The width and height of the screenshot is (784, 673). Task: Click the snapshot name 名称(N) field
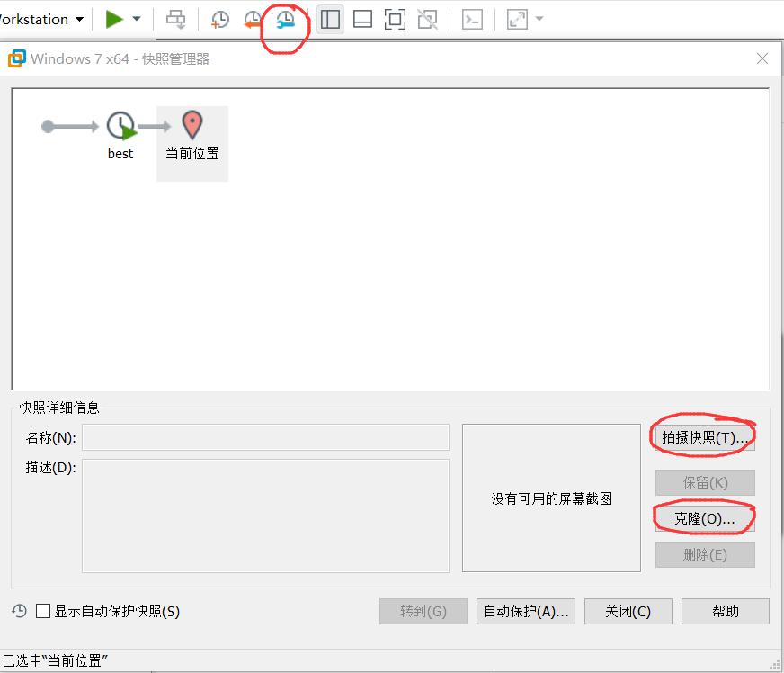pos(265,437)
